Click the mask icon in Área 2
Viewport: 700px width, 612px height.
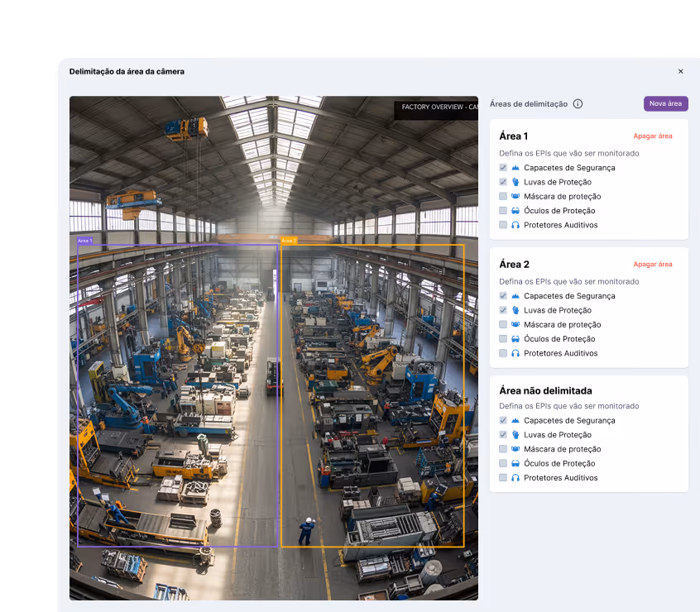tap(515, 324)
